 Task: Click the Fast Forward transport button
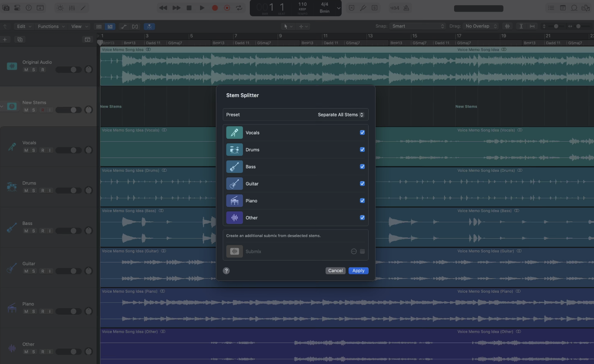click(176, 8)
